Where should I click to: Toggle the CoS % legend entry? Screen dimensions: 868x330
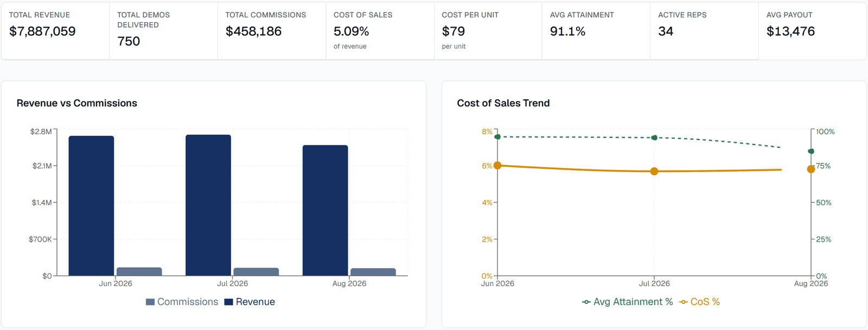point(699,302)
